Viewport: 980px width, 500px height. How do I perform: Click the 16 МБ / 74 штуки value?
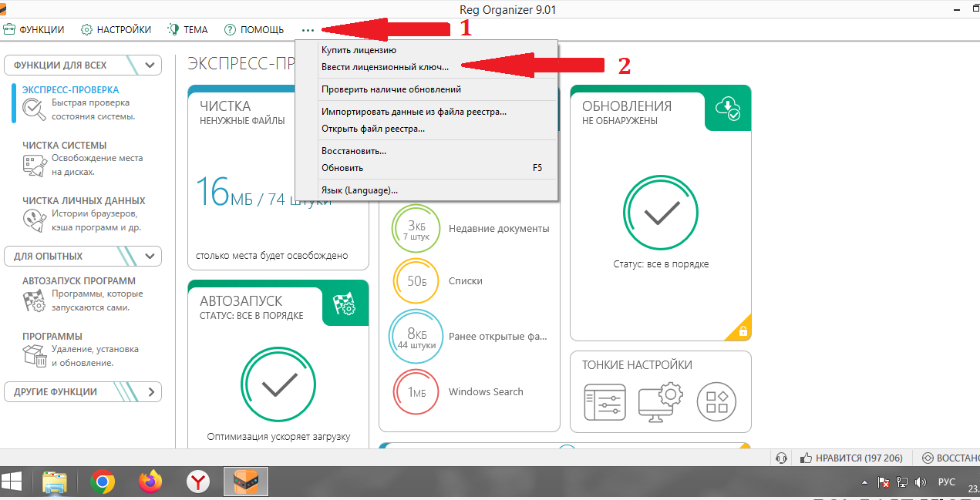[x=264, y=191]
